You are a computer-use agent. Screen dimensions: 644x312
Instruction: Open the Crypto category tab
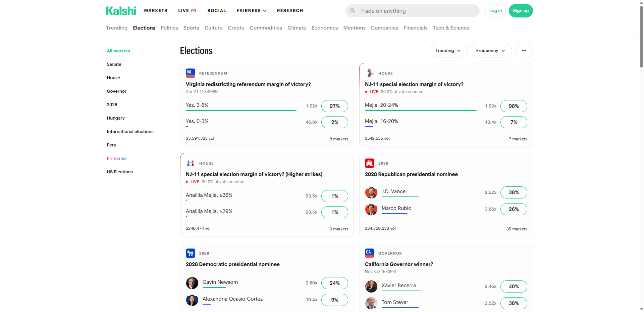point(236,28)
